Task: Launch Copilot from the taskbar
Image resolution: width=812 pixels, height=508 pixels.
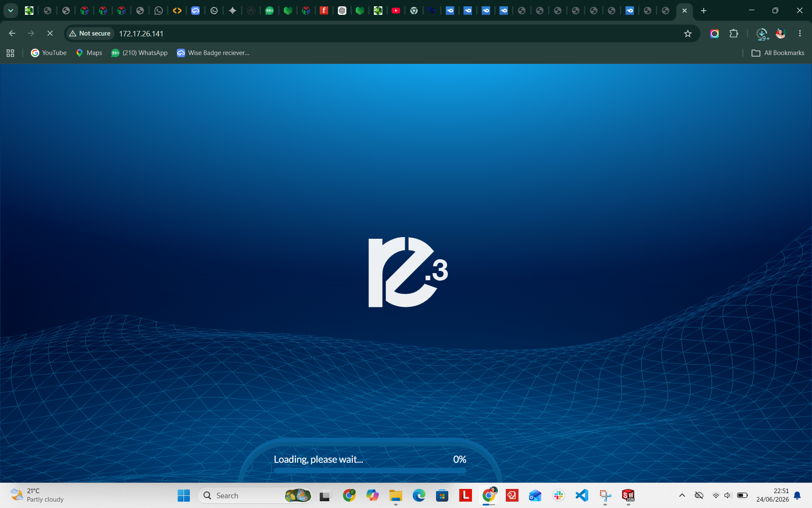Action: coord(373,495)
